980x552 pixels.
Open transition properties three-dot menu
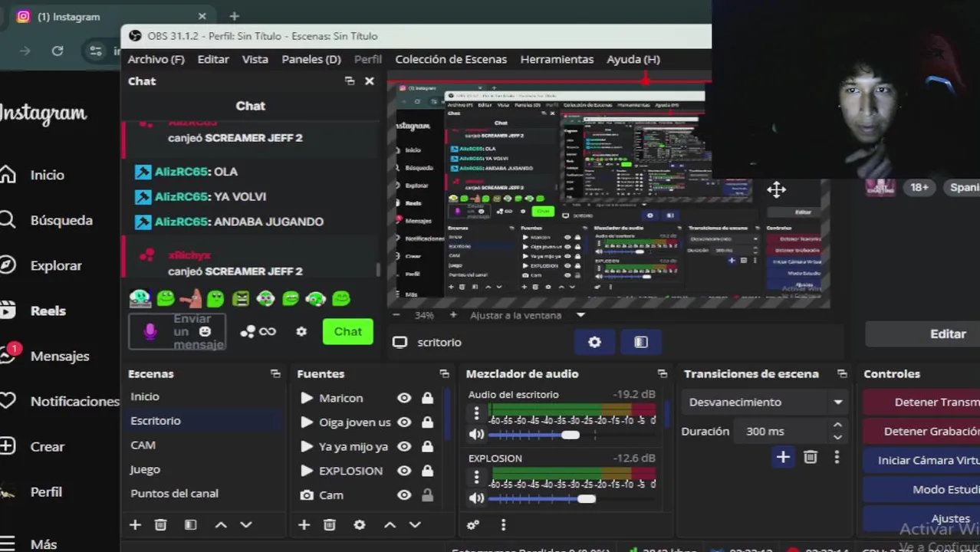[837, 457]
